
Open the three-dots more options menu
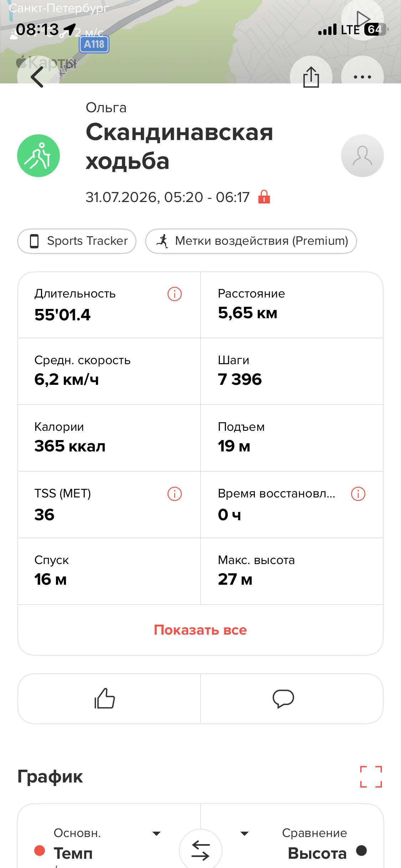[x=363, y=77]
